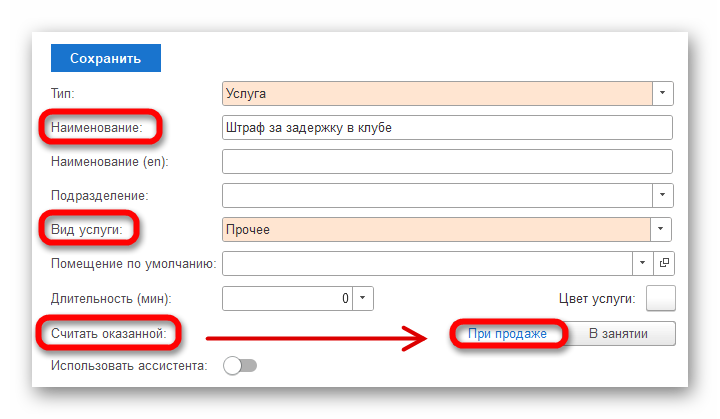Click the Длительность (мин) label

111,299
